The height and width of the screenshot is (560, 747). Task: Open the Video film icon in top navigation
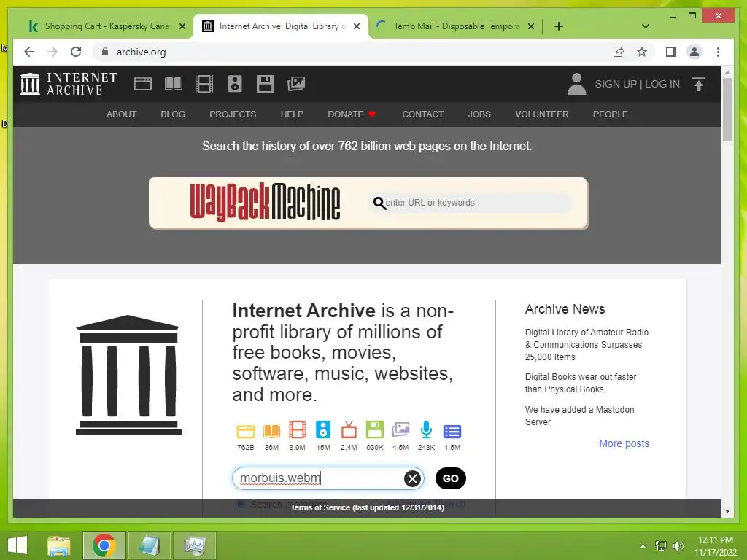[204, 84]
